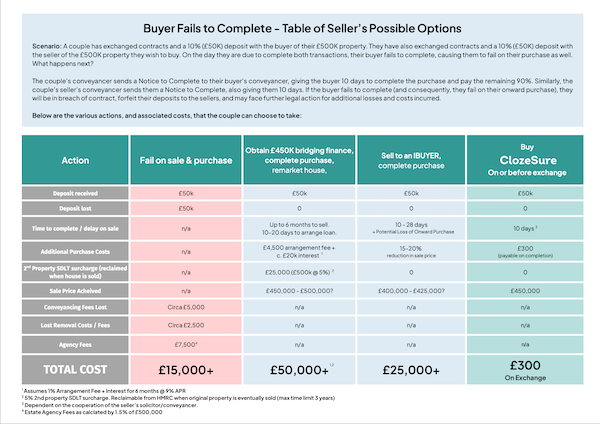Click the 'Action' column header
600x424 pixels.
tap(74, 157)
